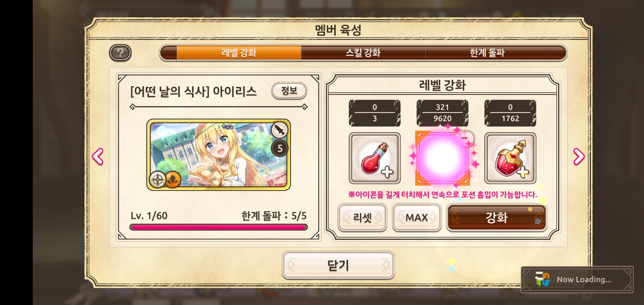Click the 리셋 reset button
Viewport: 644px width, 305px height.
[x=362, y=218]
